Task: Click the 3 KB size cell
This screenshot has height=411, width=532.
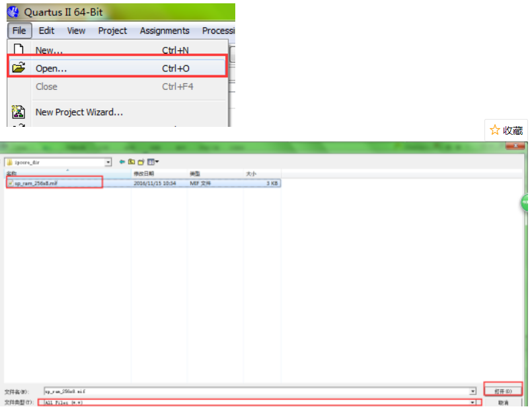Action: tap(272, 183)
